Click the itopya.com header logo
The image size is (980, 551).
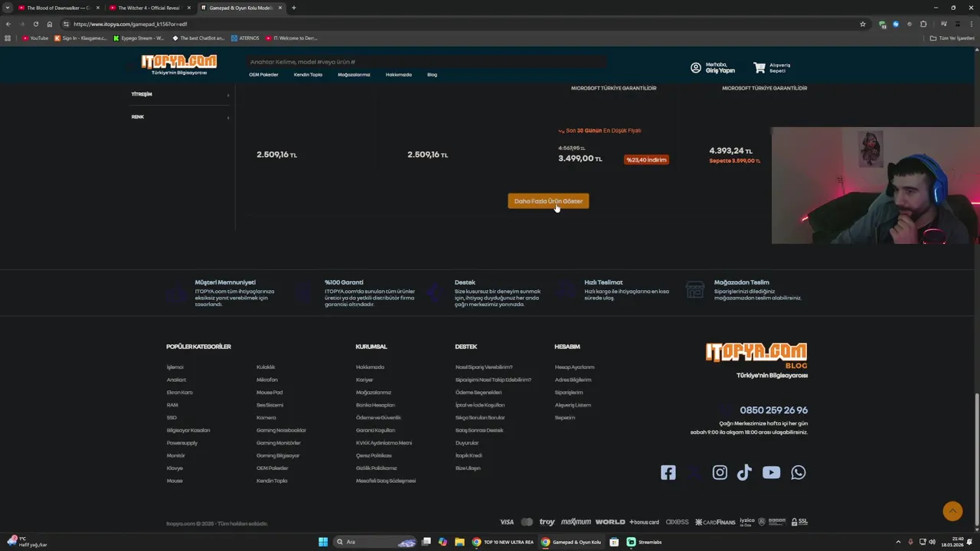click(178, 64)
